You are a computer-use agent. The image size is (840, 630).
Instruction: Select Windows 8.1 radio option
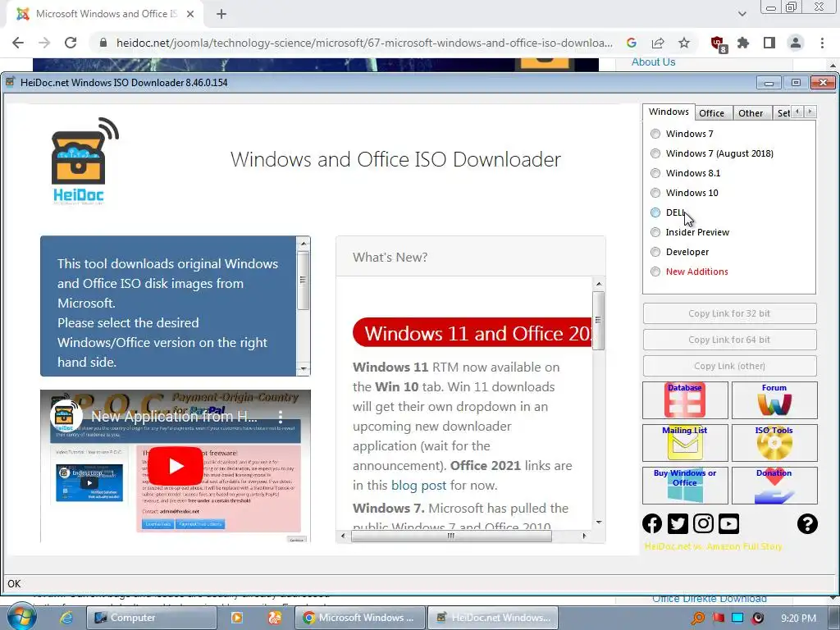click(685, 173)
